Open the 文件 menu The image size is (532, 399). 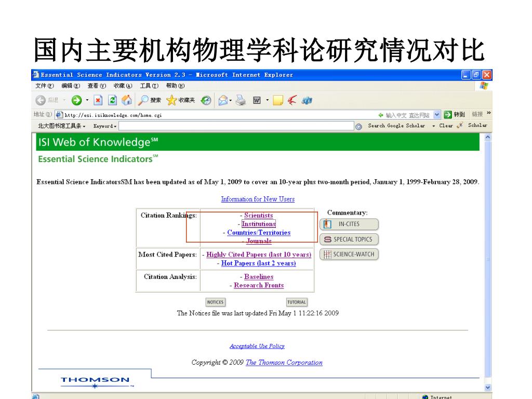click(45, 86)
